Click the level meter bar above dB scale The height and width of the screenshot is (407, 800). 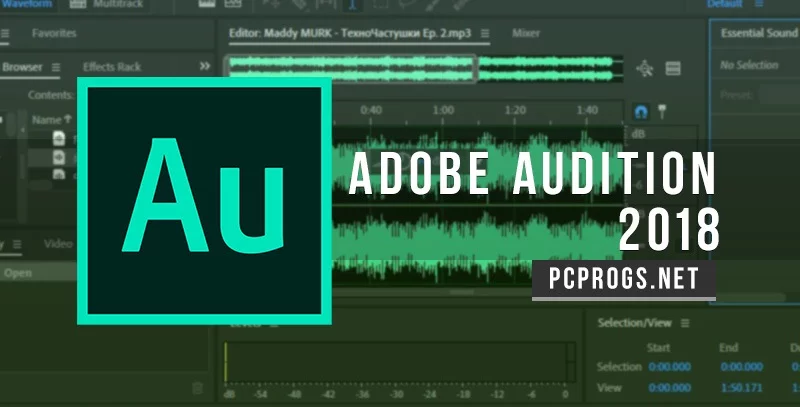coord(400,362)
